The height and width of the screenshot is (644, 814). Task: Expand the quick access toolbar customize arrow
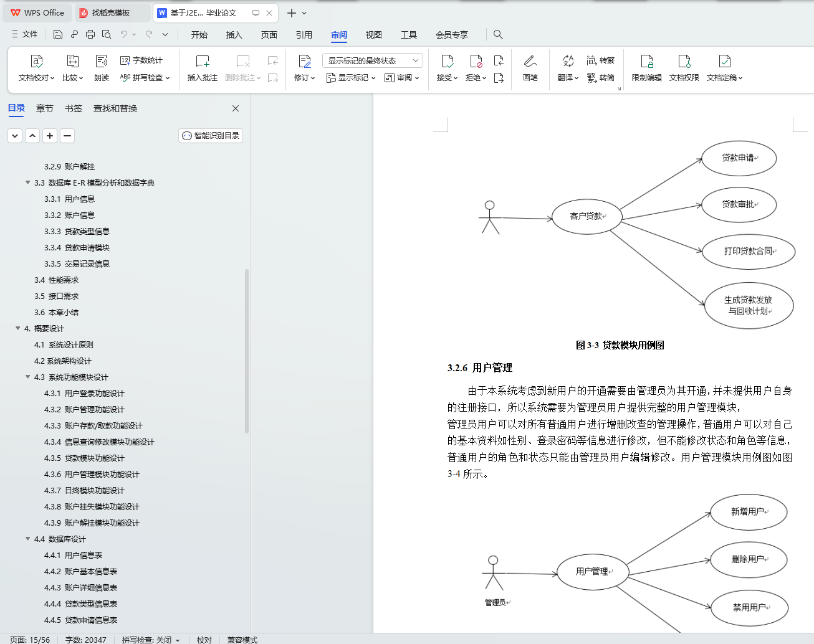coord(165,34)
